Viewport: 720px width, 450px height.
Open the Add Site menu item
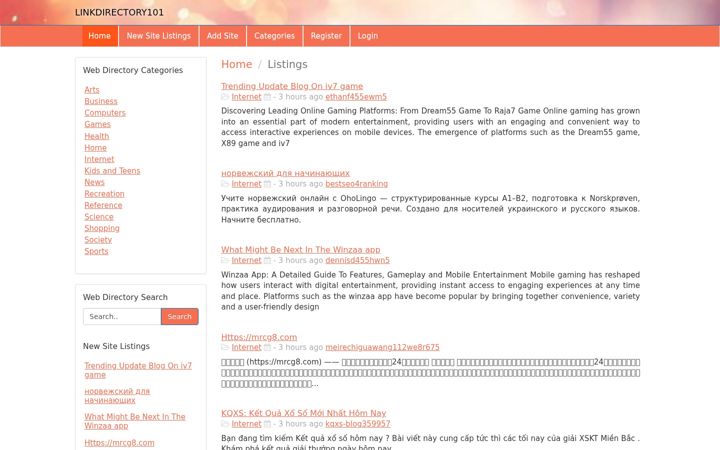click(x=222, y=36)
